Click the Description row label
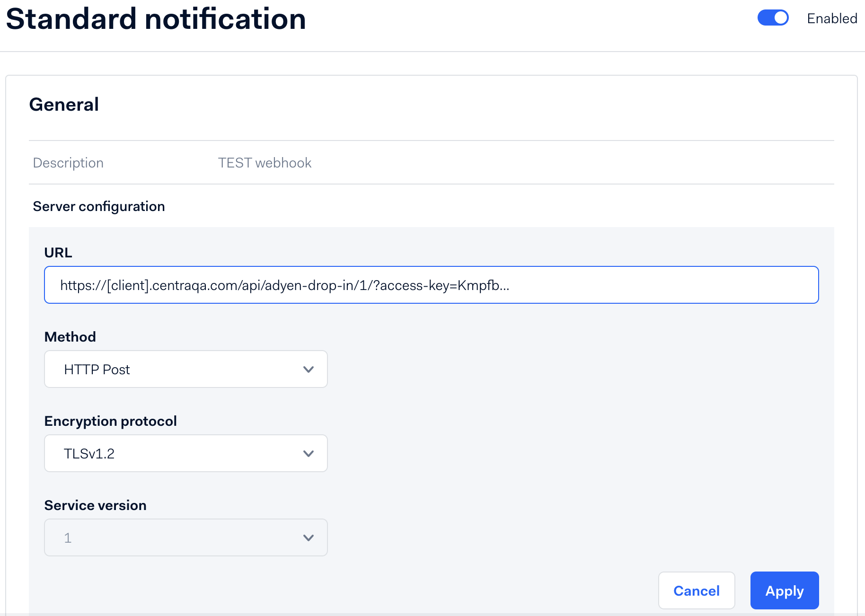This screenshot has height=616, width=865. (x=68, y=162)
